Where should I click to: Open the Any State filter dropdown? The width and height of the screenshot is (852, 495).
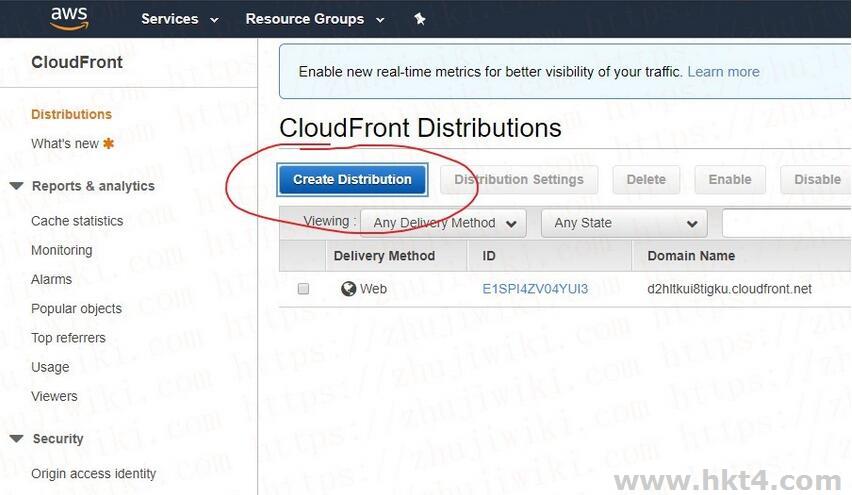click(x=624, y=223)
